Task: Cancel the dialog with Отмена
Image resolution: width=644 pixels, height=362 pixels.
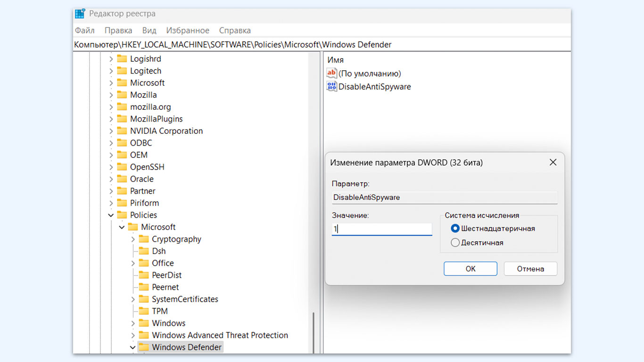Action: [x=530, y=269]
